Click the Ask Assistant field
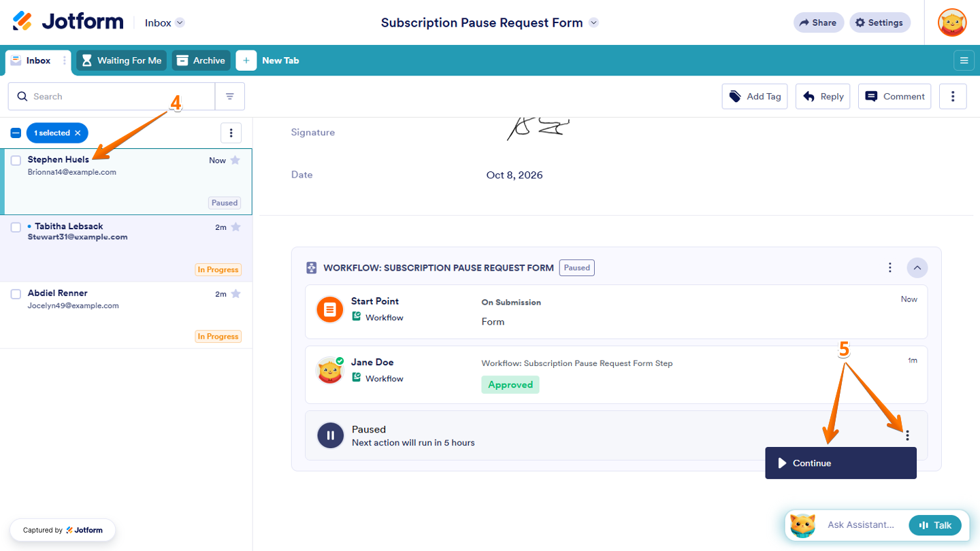The image size is (980, 551). (x=861, y=525)
